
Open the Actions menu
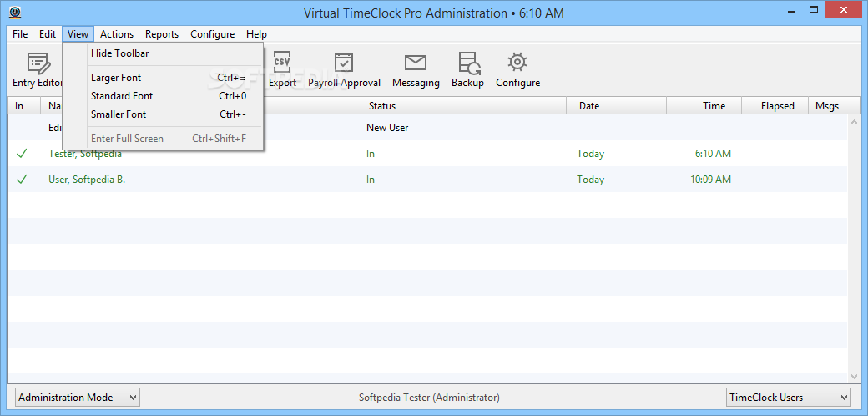[117, 33]
